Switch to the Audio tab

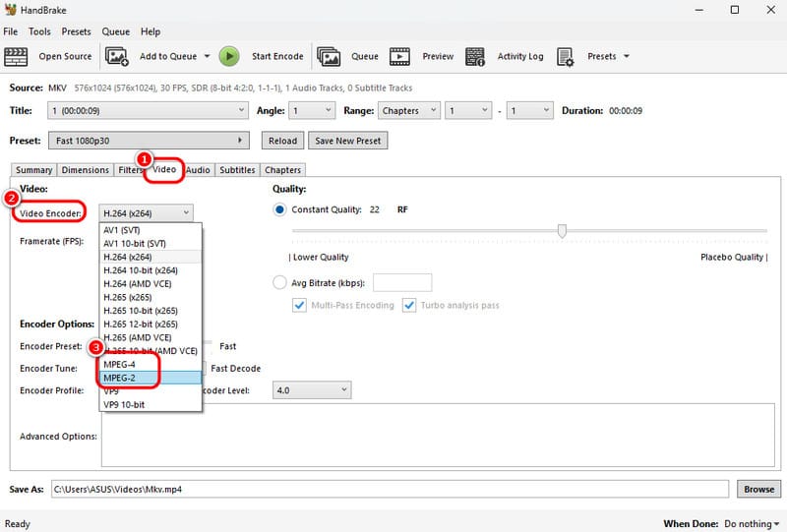pos(199,170)
